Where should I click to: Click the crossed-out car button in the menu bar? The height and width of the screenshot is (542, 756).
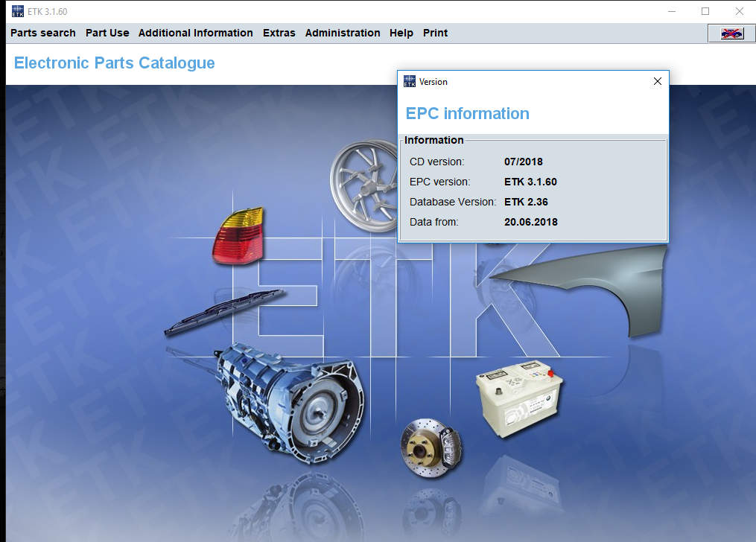[x=731, y=34]
